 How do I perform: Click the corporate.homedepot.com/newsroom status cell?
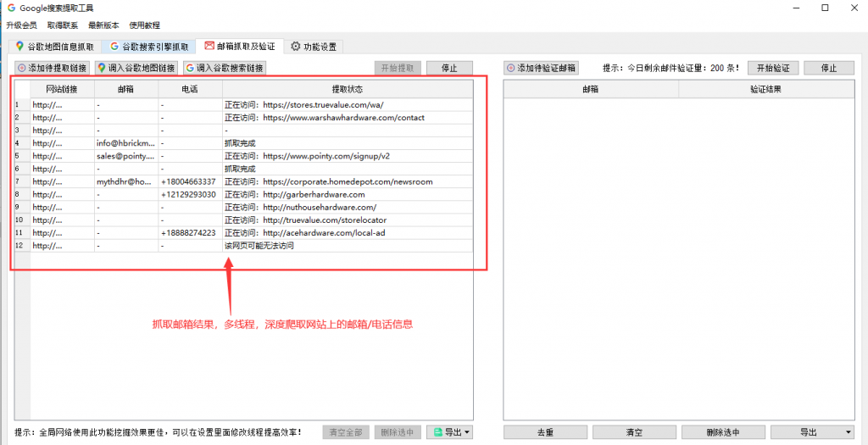[x=348, y=181]
